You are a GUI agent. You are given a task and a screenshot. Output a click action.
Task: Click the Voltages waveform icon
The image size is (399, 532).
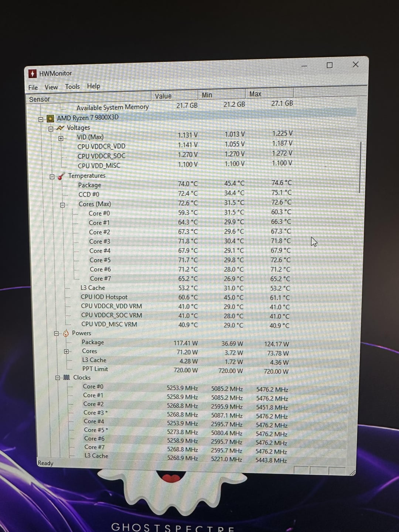60,128
